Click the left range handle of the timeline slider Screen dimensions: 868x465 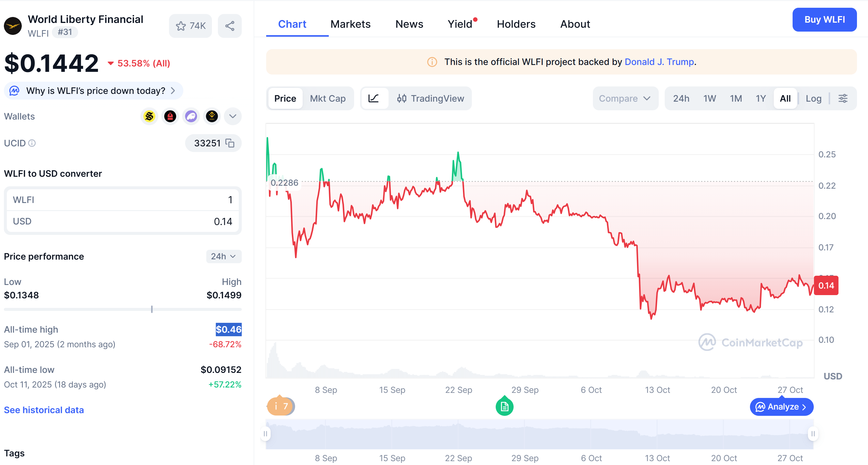click(x=266, y=434)
